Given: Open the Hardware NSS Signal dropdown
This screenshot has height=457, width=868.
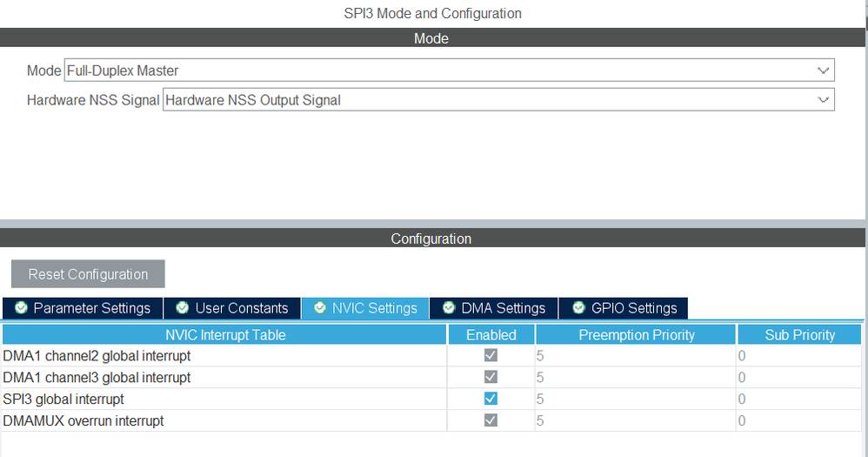Looking at the screenshot, I should tap(498, 100).
